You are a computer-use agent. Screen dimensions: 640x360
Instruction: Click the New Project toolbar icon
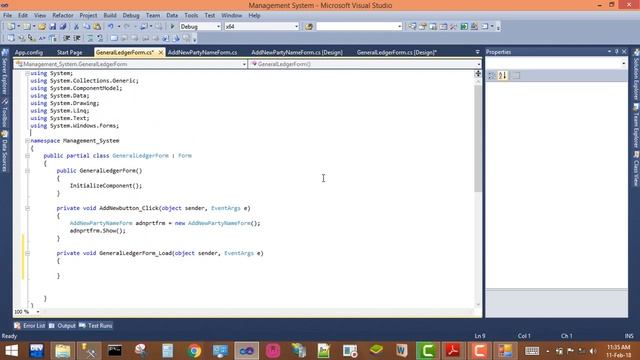tap(11, 27)
